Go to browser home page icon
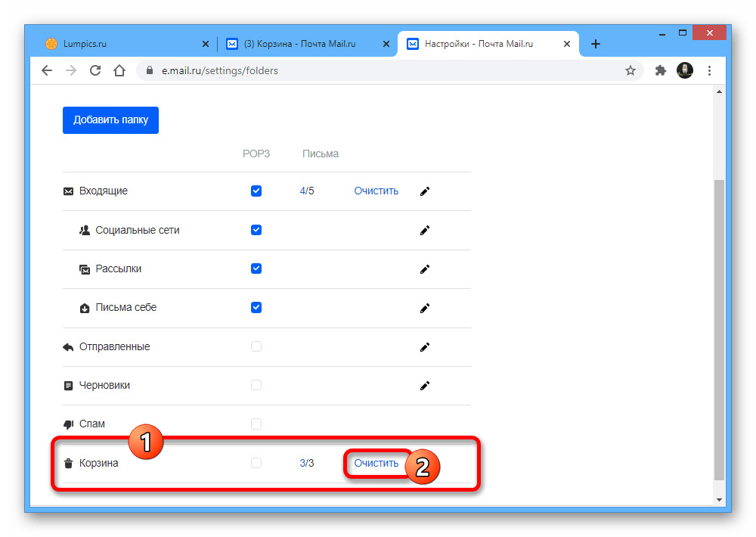The image size is (756, 537). (x=119, y=70)
